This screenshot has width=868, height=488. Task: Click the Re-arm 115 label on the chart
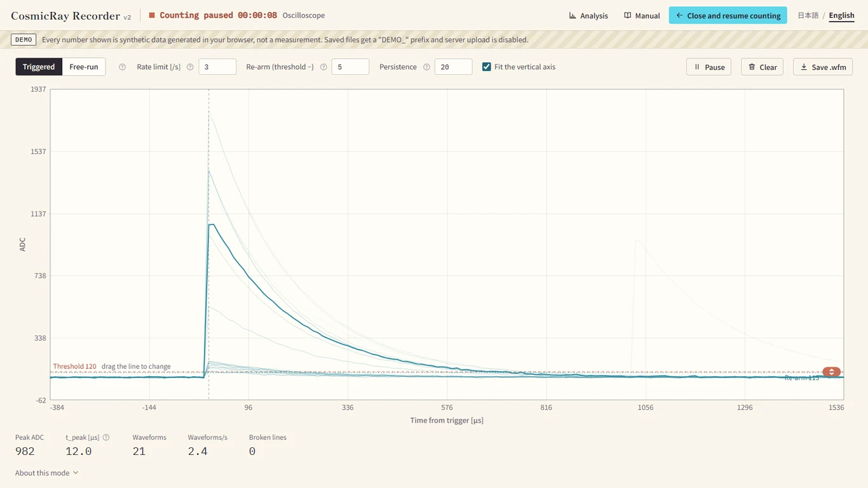802,378
